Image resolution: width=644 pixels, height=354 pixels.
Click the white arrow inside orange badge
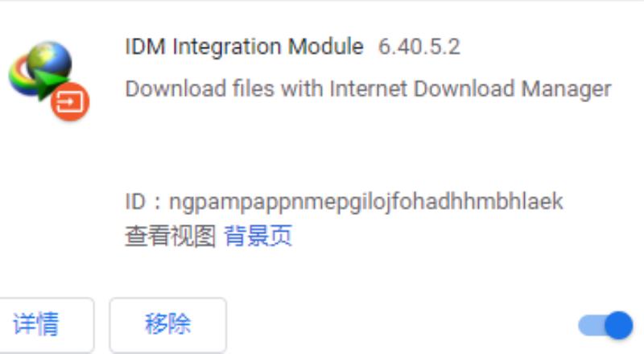coord(70,102)
